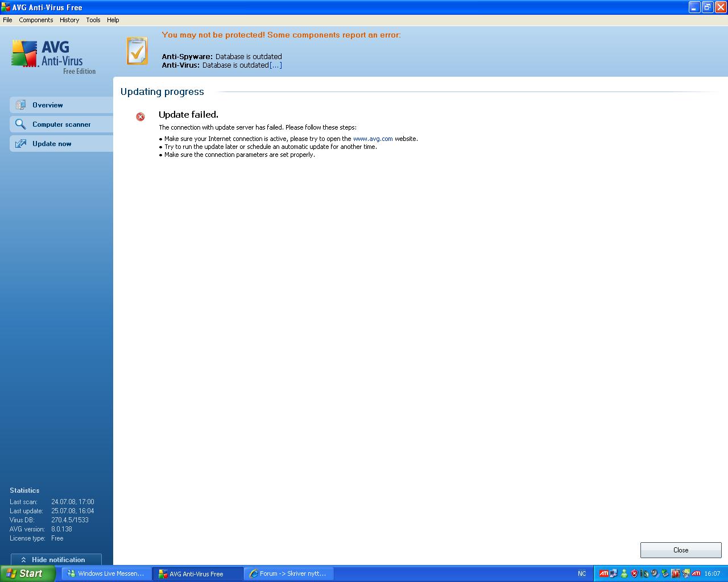Viewport: 728px width, 582px height.
Task: Open the red shield security alert tray icon
Action: (x=634, y=573)
